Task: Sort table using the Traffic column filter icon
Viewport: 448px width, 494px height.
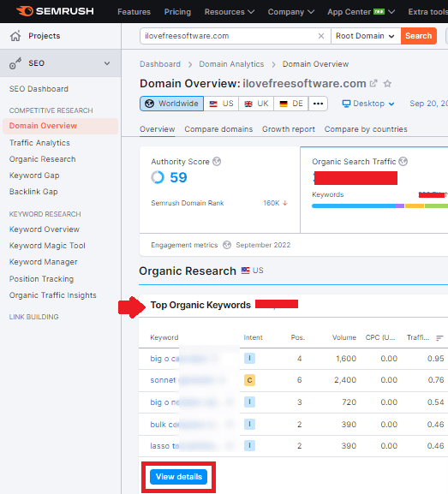Action: point(439,337)
